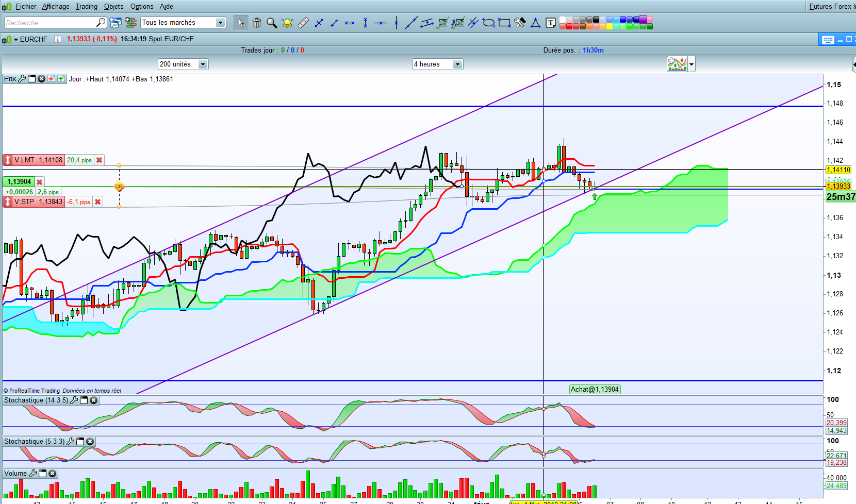This screenshot has width=856, height=504.
Task: Open the Options menu
Action: tap(142, 7)
